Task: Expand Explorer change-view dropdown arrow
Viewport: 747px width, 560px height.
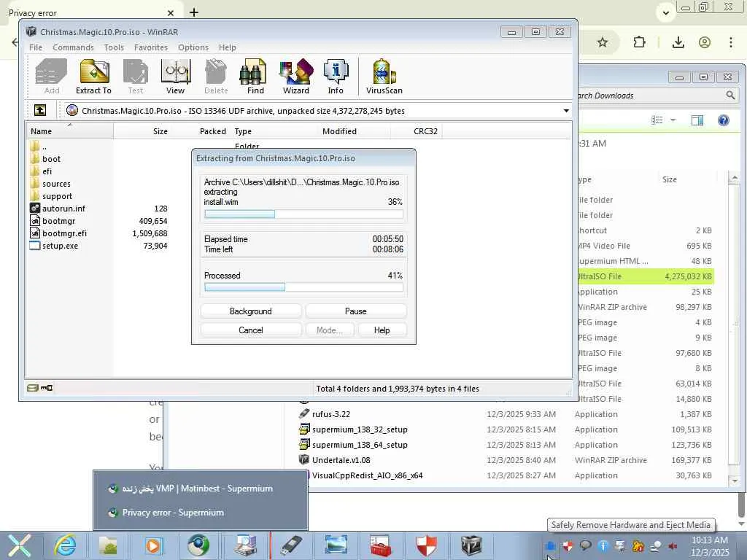Action: click(x=673, y=120)
